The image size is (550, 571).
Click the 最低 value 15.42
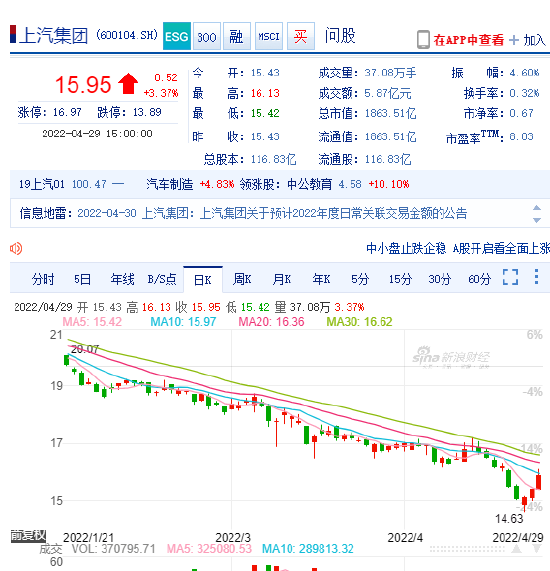pyautogui.click(x=265, y=114)
